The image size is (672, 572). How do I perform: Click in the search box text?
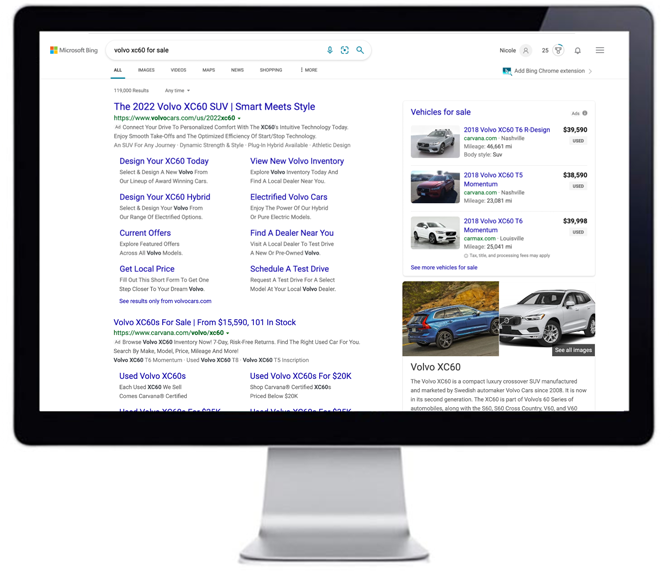point(141,50)
